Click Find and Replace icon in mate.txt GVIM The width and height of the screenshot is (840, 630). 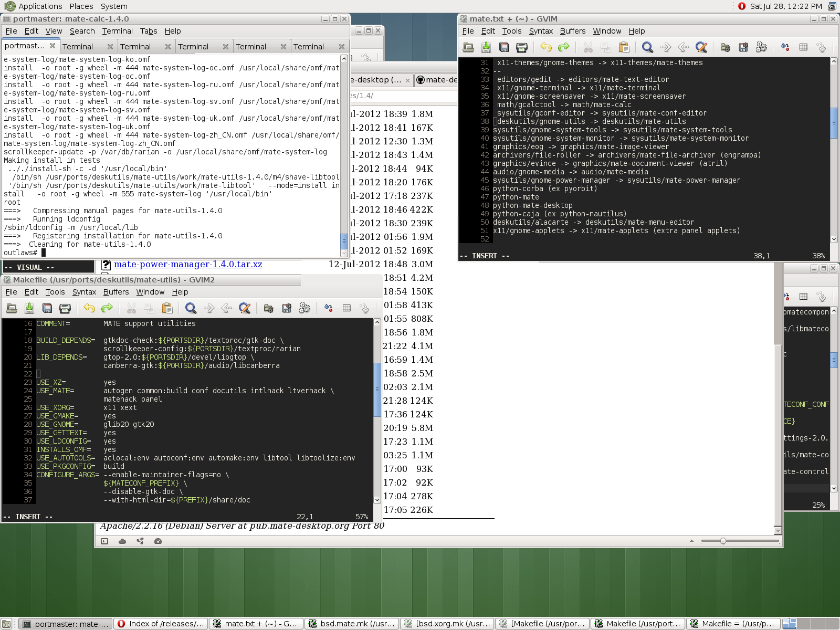(701, 47)
